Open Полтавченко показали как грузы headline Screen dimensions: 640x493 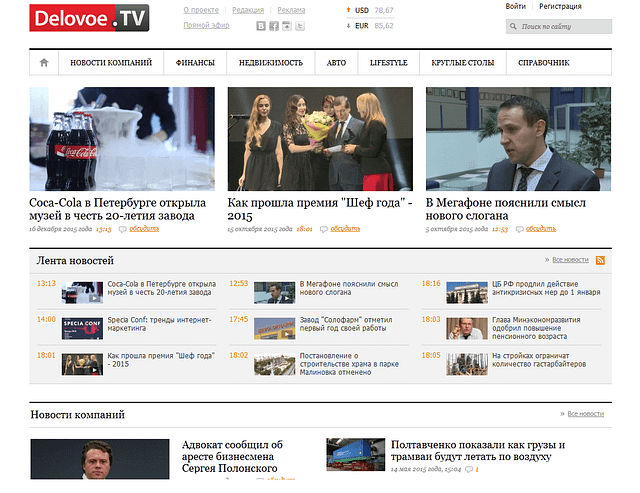click(x=478, y=451)
